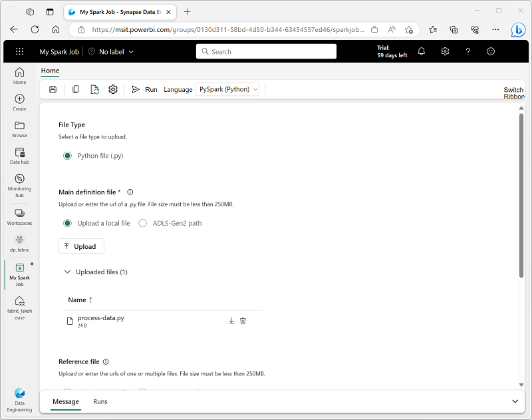Expand the bottom message panel chevron
This screenshot has width=532, height=420.
(x=515, y=401)
